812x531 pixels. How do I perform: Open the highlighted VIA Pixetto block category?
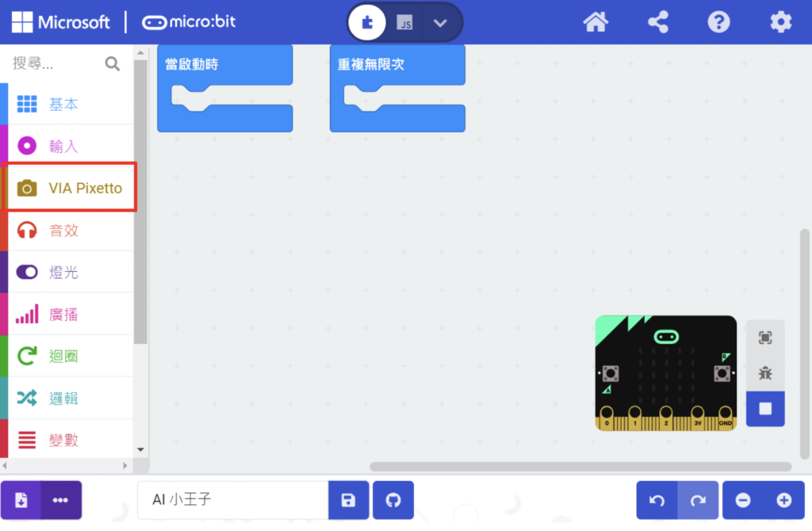point(71,187)
